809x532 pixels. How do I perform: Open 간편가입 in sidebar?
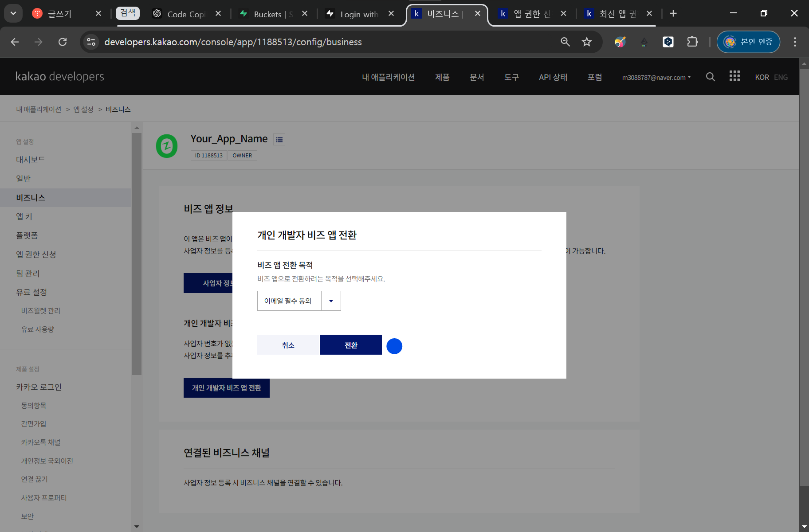[x=34, y=424]
